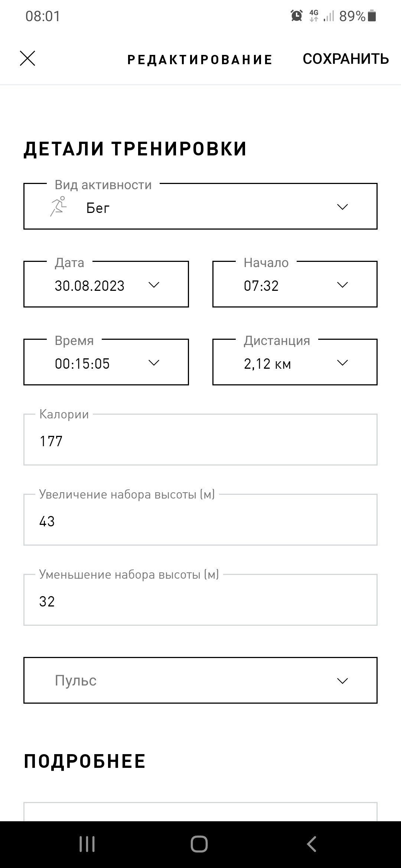Tap the date value 30.08.2023

pos(89,286)
